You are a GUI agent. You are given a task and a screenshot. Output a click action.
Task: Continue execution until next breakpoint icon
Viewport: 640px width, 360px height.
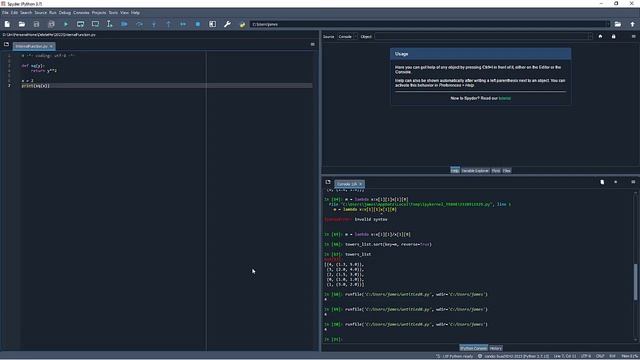coord(183,24)
